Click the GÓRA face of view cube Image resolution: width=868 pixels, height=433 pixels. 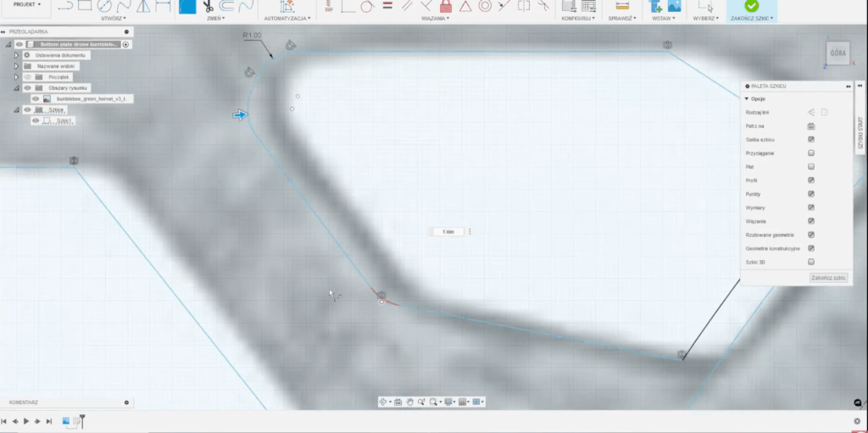[837, 53]
